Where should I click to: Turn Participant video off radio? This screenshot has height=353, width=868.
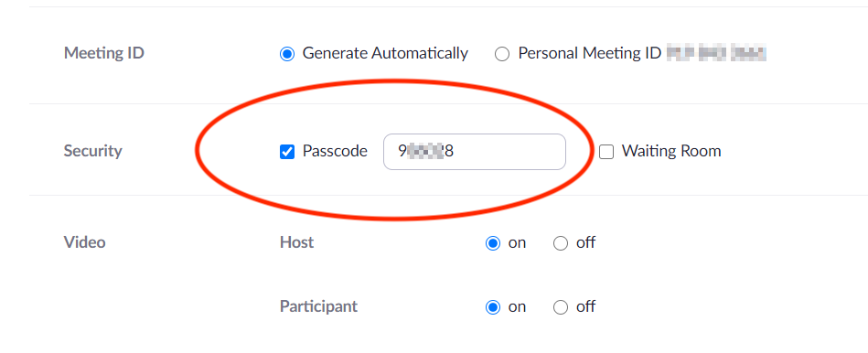561,307
